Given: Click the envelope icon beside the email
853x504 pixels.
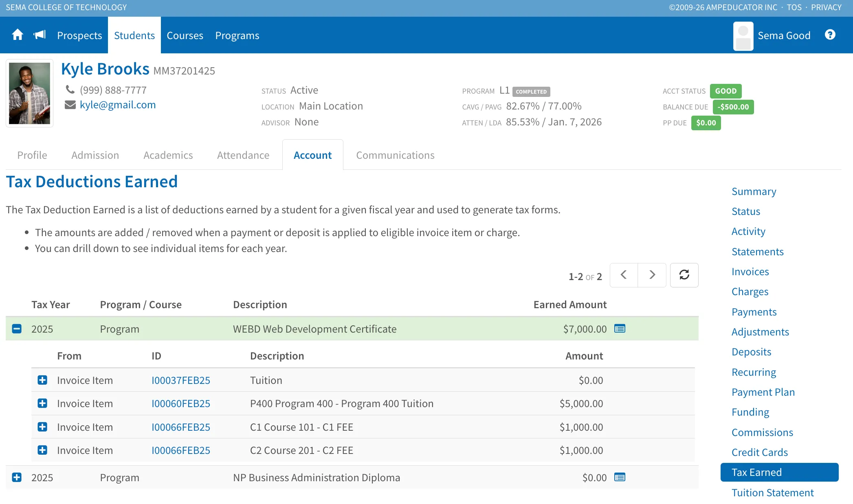Looking at the screenshot, I should pos(70,105).
